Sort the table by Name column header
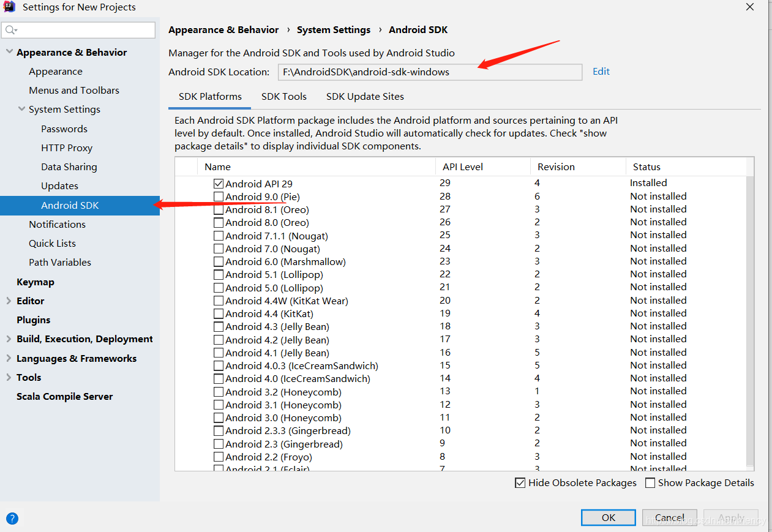 (x=316, y=167)
